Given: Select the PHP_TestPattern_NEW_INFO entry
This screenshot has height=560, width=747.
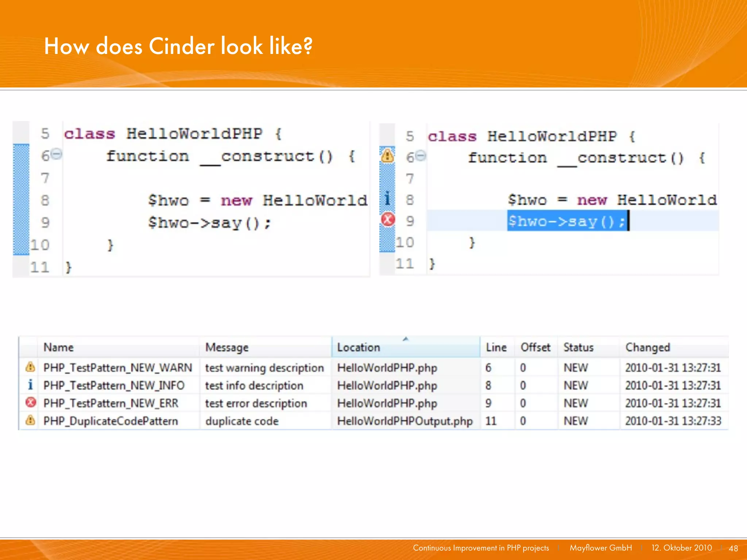Looking at the screenshot, I should point(114,385).
